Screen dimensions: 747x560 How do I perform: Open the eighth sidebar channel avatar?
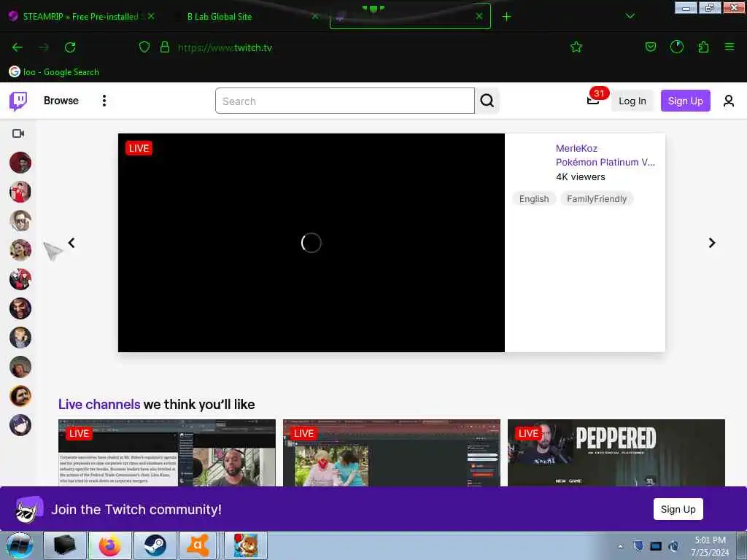(x=20, y=367)
